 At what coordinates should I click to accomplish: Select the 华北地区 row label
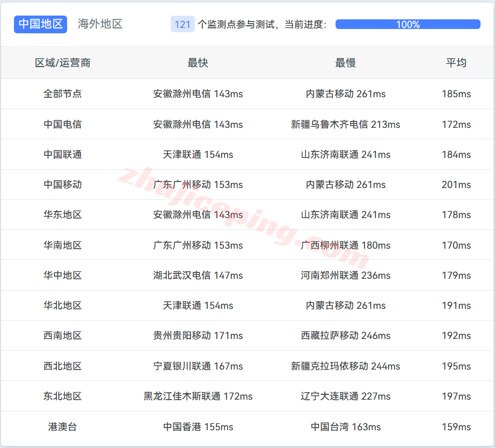(x=62, y=306)
